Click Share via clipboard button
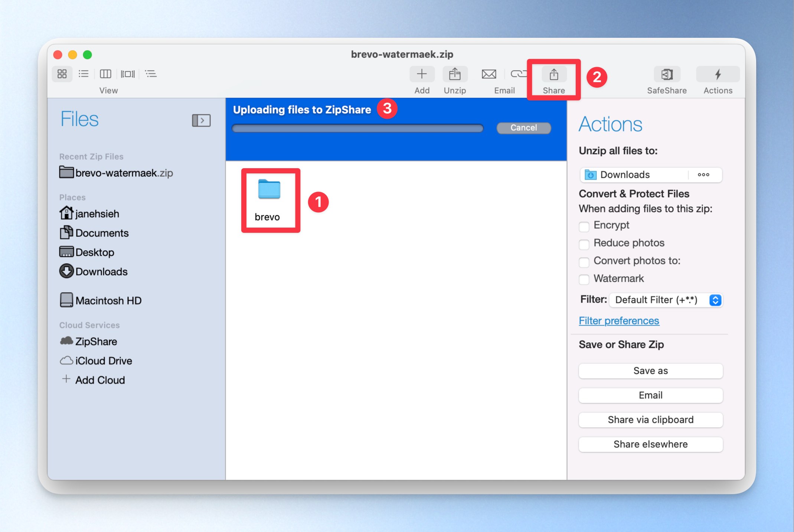Image resolution: width=794 pixels, height=532 pixels. (651, 420)
